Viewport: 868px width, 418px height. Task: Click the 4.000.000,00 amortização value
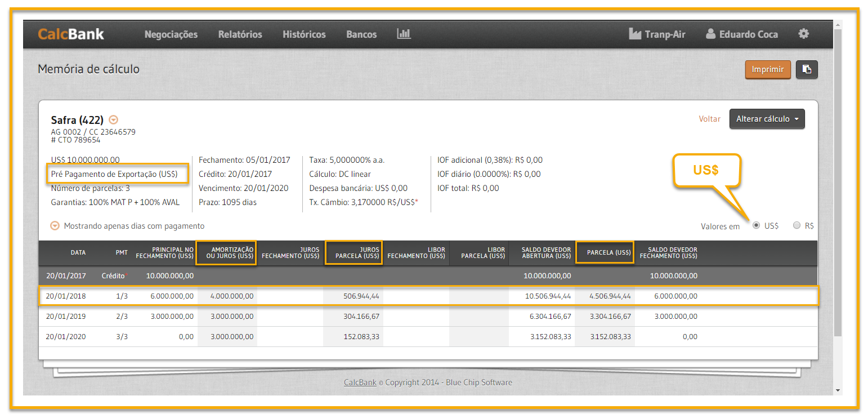click(x=232, y=296)
